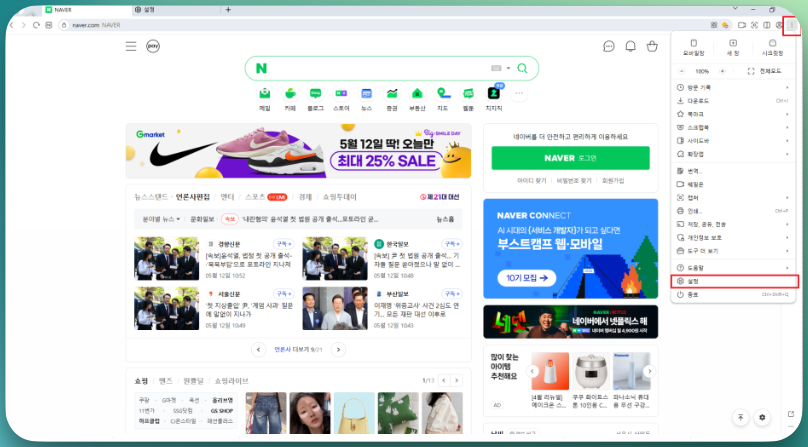
Task: Click the green NAVER 로그인 button
Action: point(570,158)
